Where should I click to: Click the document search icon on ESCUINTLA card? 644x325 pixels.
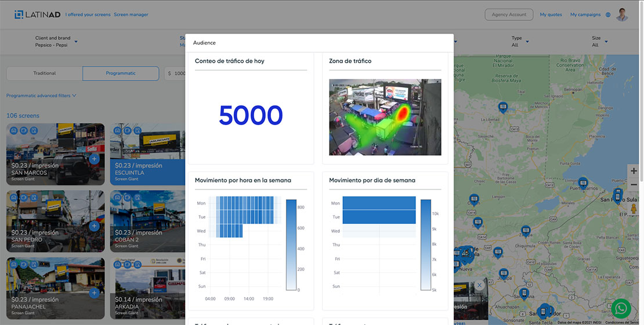(138, 130)
